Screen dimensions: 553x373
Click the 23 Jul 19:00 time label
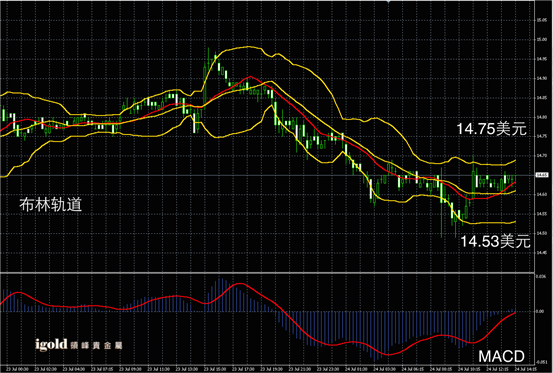coord(272,369)
